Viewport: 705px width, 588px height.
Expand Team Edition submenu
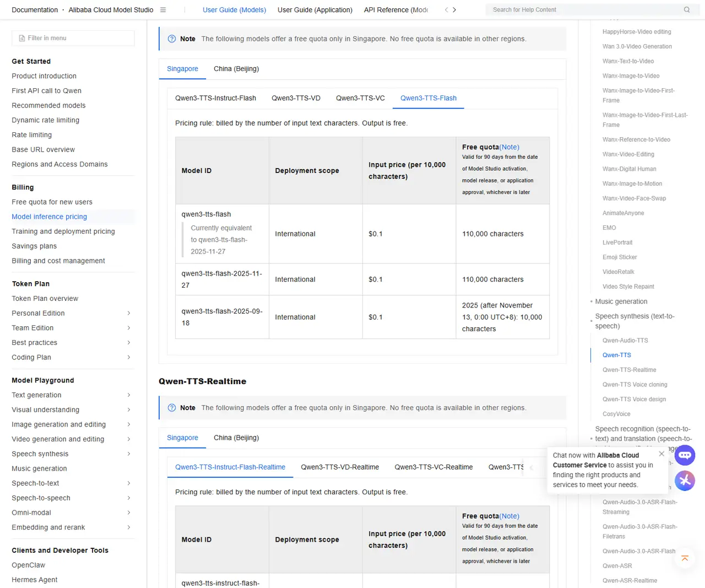click(x=129, y=328)
